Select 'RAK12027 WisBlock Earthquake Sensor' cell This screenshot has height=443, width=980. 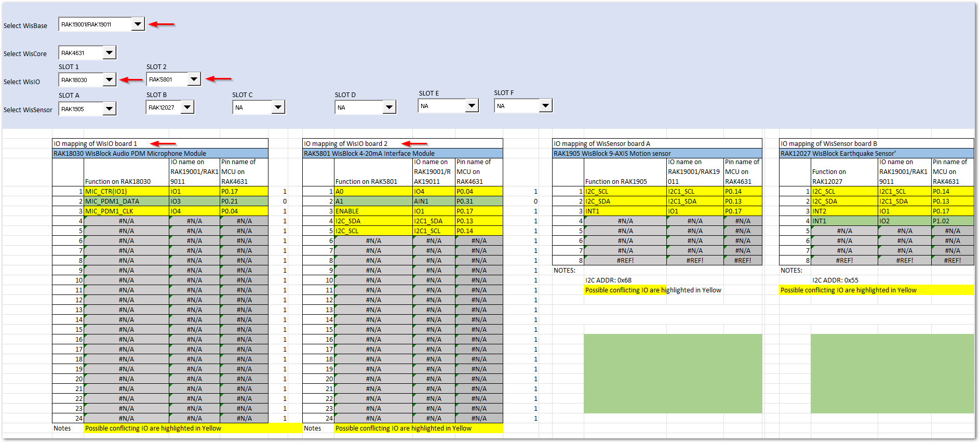[x=877, y=153]
